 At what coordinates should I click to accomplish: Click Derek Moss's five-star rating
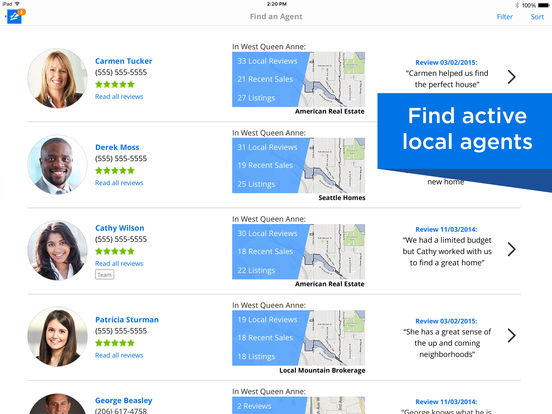(115, 171)
